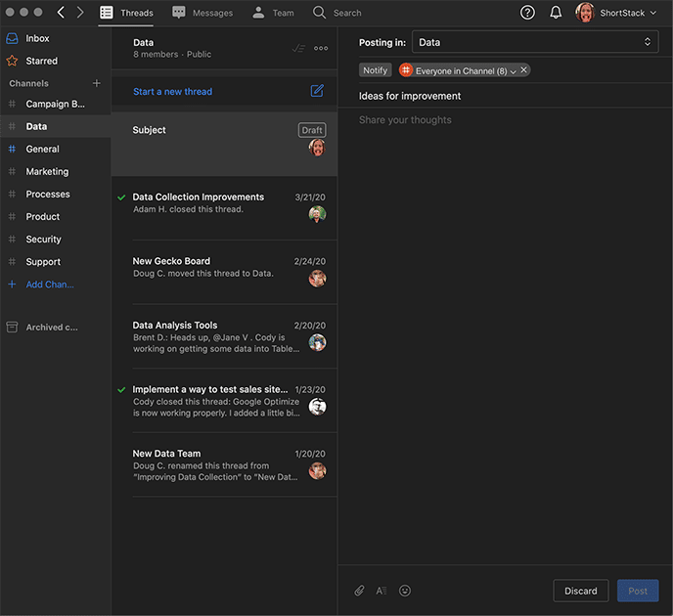Click the help question mark icon

tap(528, 13)
